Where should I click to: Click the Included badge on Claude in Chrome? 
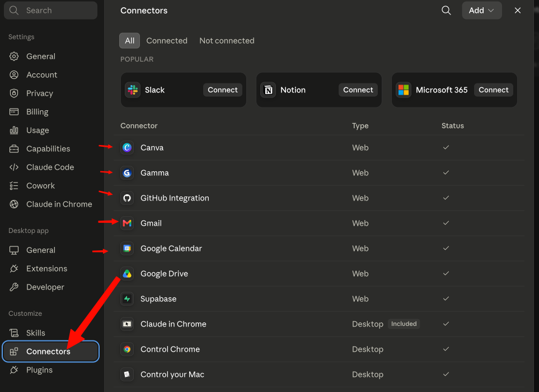[x=404, y=324]
